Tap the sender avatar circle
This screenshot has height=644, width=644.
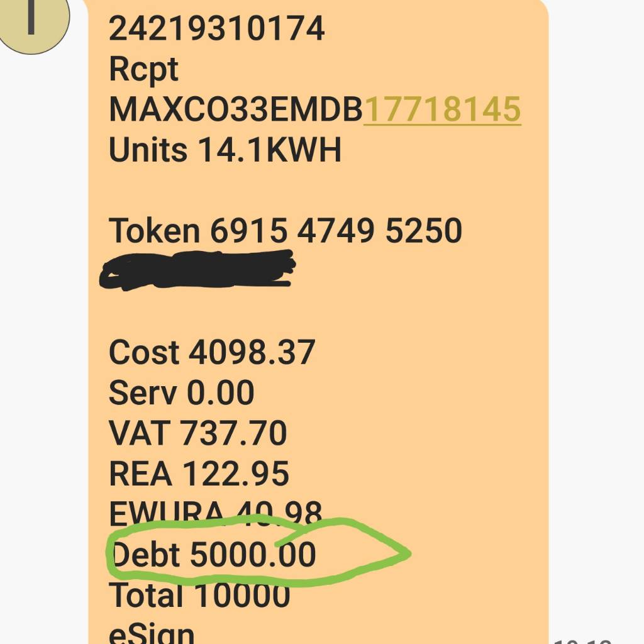pos(30,22)
